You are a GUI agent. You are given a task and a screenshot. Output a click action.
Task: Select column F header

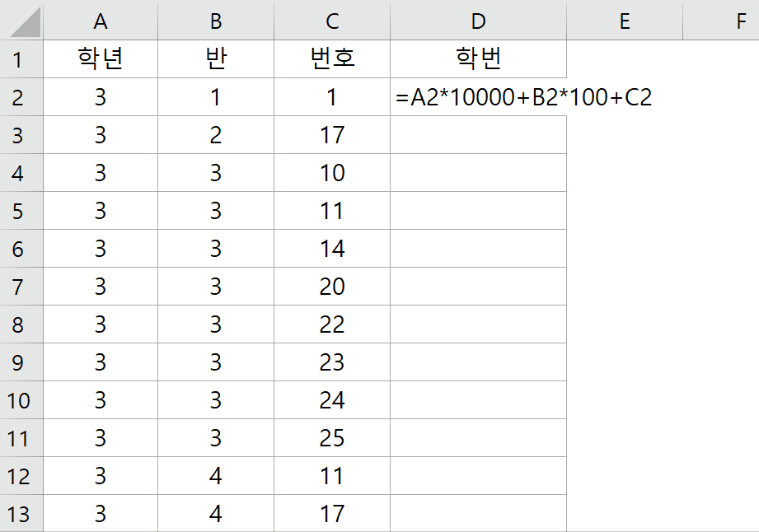click(721, 21)
